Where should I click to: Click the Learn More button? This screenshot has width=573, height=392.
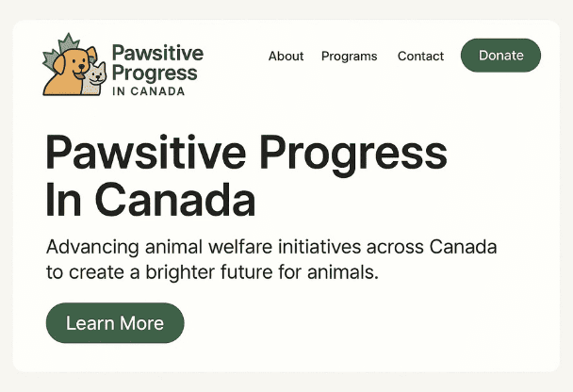click(x=115, y=323)
